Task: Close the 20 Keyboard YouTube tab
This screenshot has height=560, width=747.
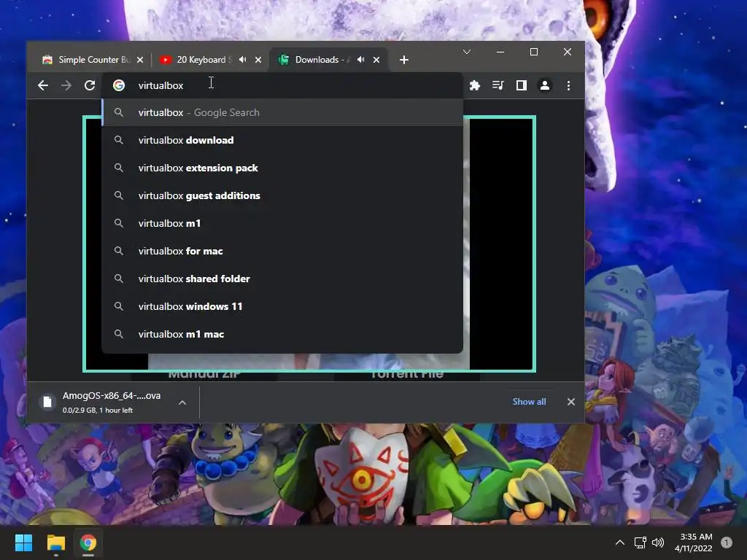Action: coord(258,60)
